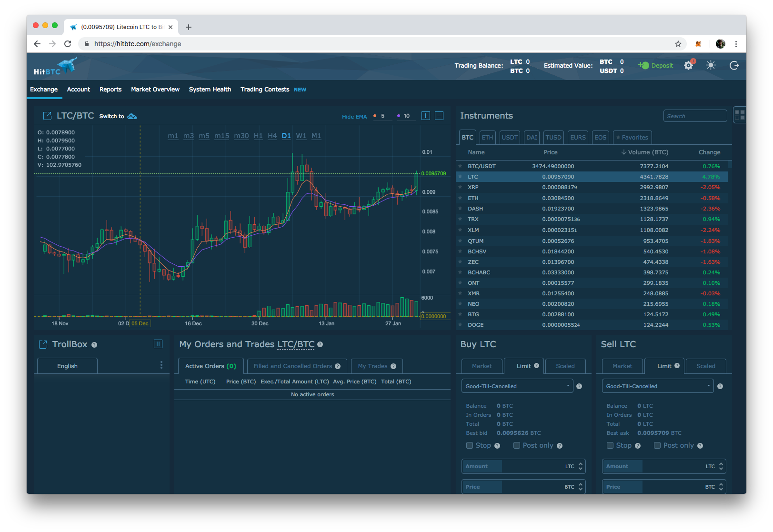Open Trading Contests
The height and width of the screenshot is (532, 773).
click(x=265, y=90)
